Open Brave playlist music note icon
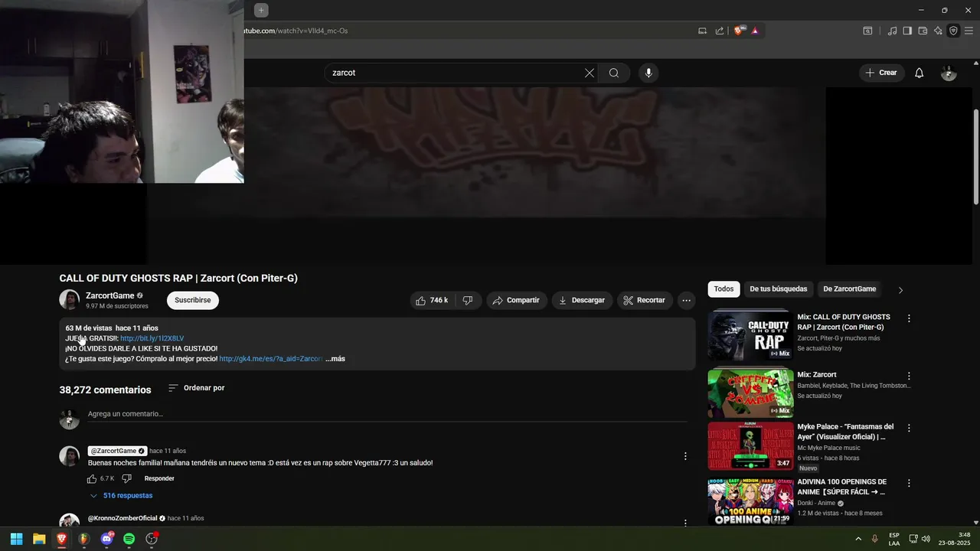Image resolution: width=980 pixels, height=551 pixels. pyautogui.click(x=892, y=31)
